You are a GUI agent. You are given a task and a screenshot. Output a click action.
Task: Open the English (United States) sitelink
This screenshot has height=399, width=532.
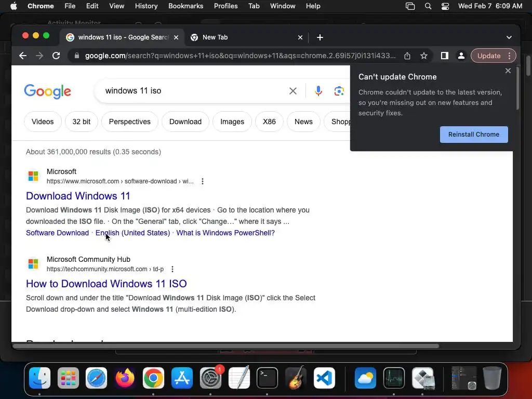pyautogui.click(x=132, y=233)
